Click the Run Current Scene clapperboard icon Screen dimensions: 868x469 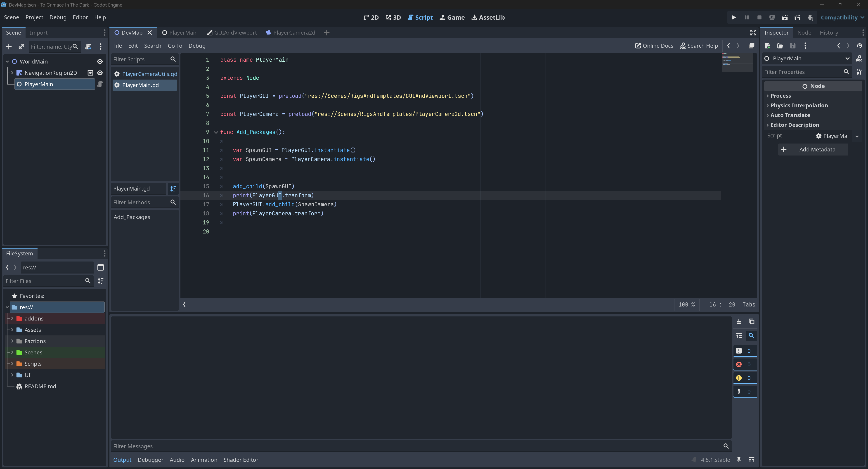coord(784,18)
